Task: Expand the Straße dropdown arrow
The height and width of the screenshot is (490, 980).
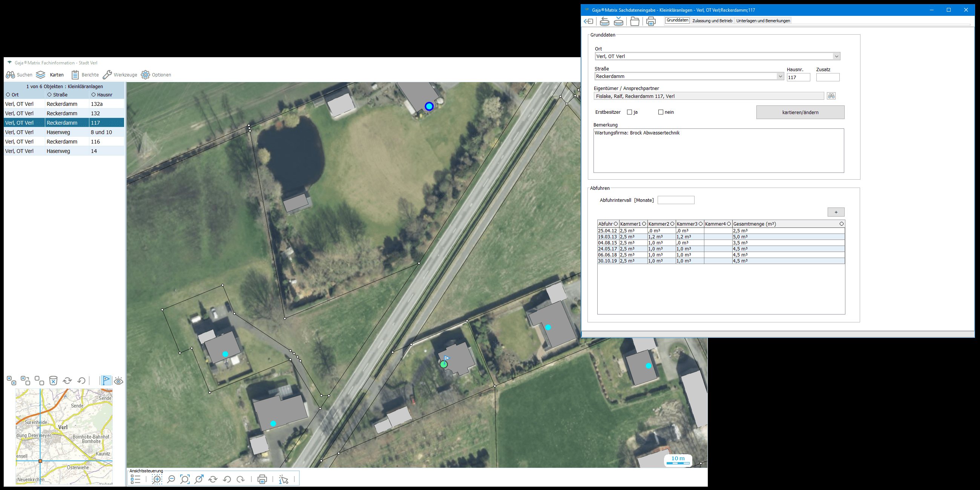Action: tap(780, 76)
